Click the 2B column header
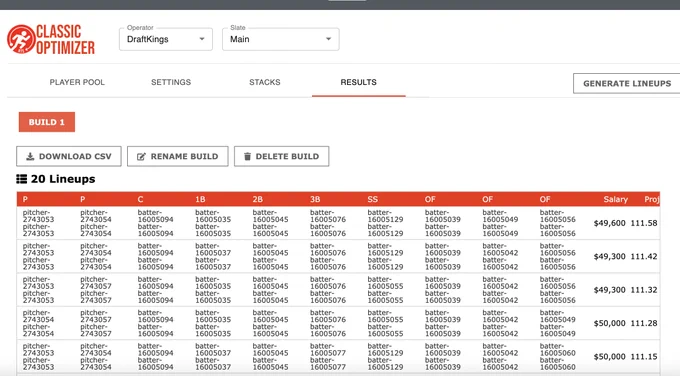 click(258, 199)
